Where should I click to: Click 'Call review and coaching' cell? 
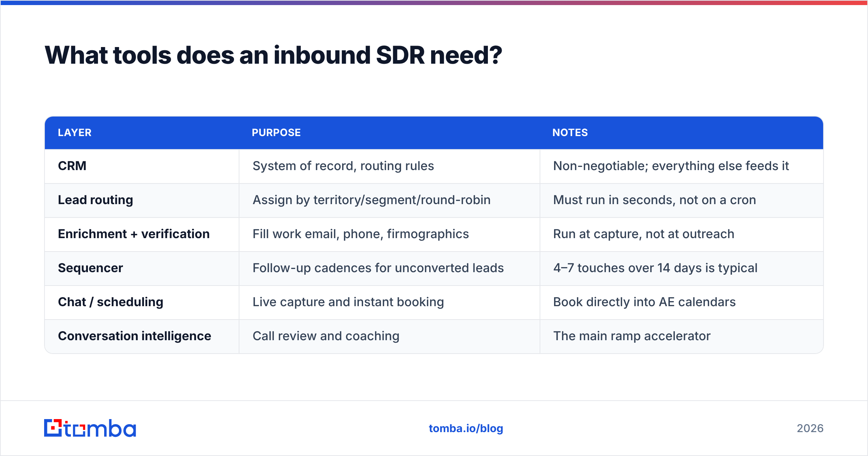pyautogui.click(x=390, y=336)
